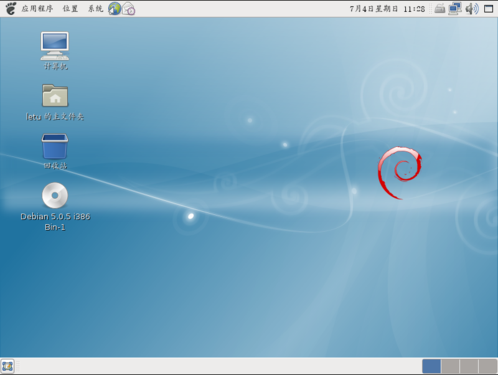Launch the Evolution mail icon

(x=129, y=9)
